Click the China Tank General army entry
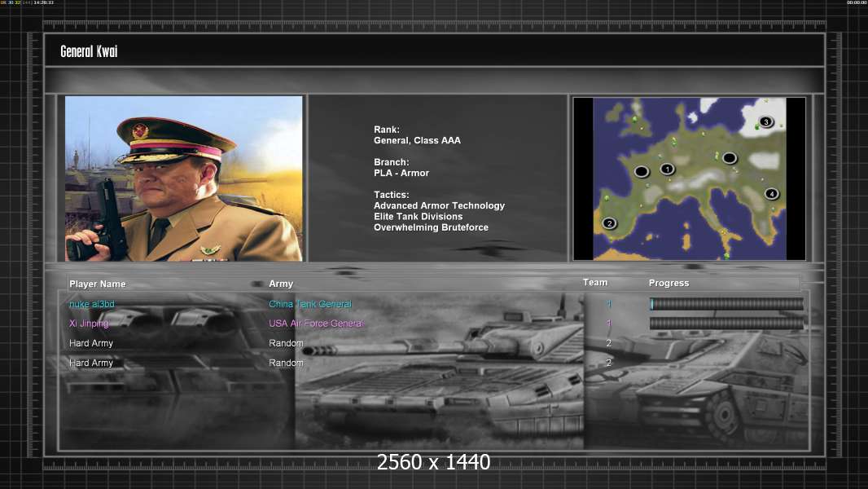This screenshot has height=489, width=868. pyautogui.click(x=310, y=304)
